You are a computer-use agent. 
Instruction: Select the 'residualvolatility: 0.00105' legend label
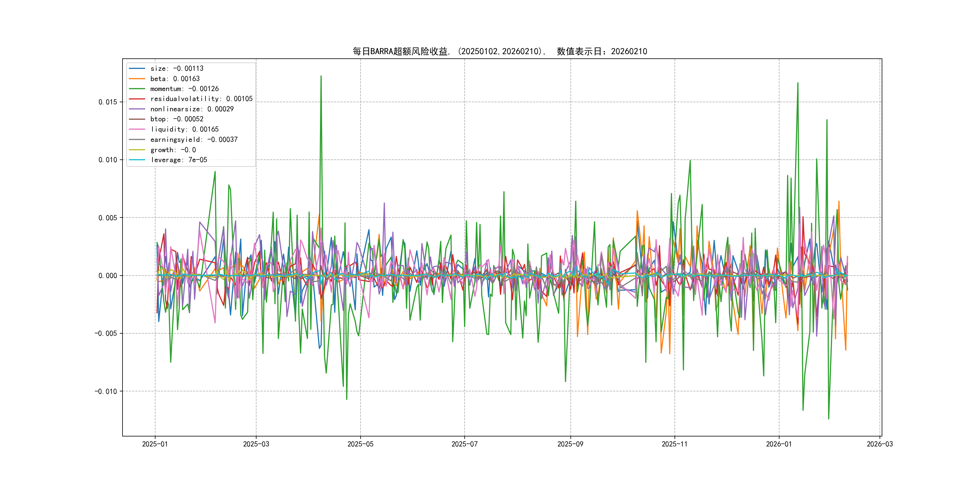pyautogui.click(x=201, y=99)
